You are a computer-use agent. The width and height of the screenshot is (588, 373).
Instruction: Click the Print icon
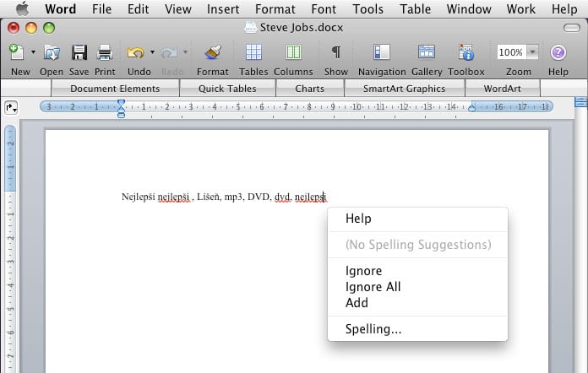(105, 52)
